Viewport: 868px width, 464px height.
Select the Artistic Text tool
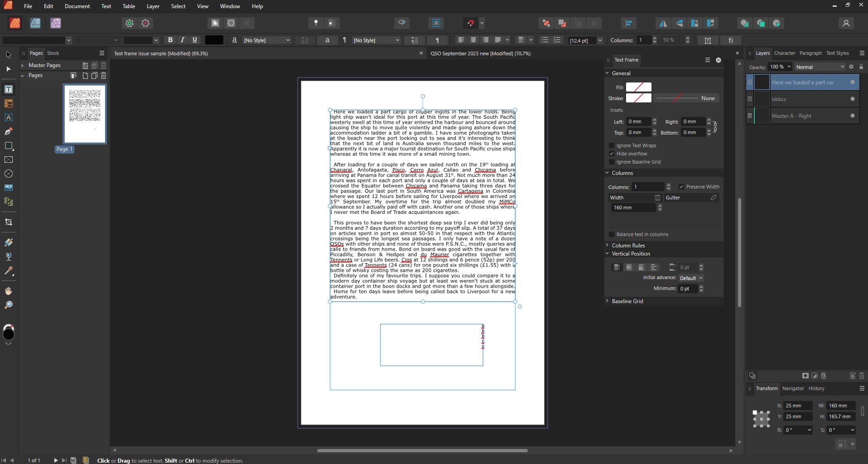[8, 118]
